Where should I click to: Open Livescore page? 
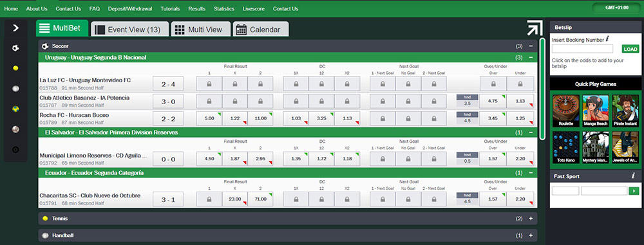coord(253,8)
